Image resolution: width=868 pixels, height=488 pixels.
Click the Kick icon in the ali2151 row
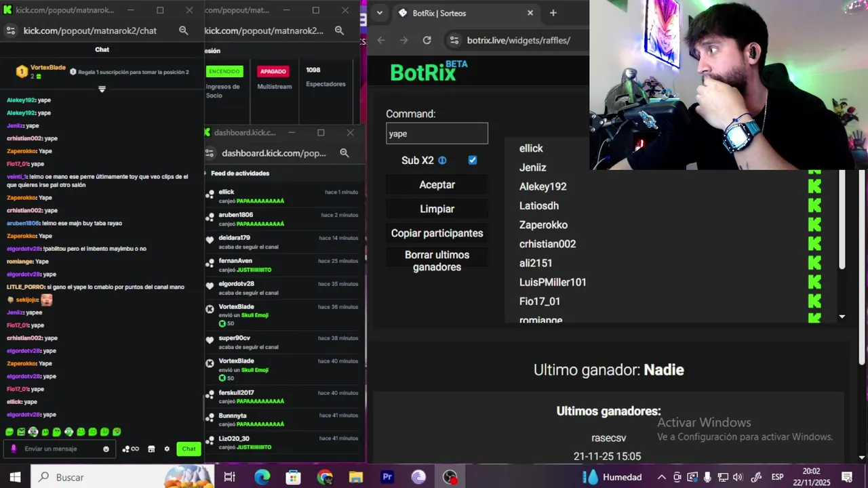(x=814, y=263)
